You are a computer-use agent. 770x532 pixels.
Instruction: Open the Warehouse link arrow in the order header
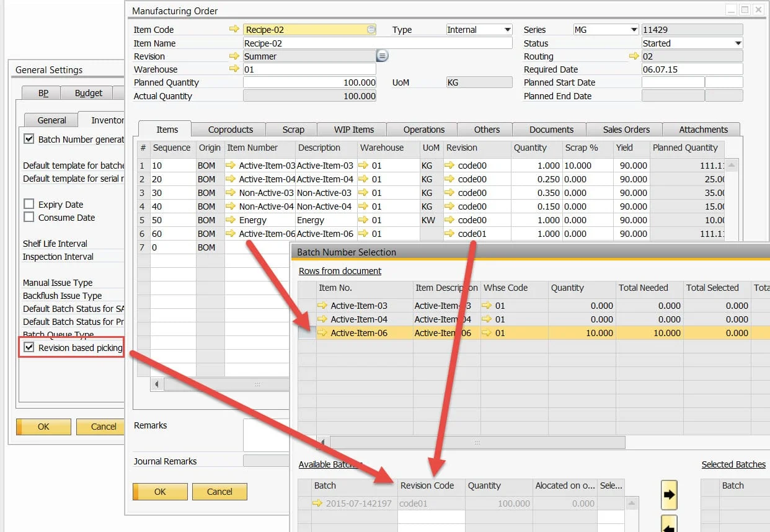coord(234,69)
